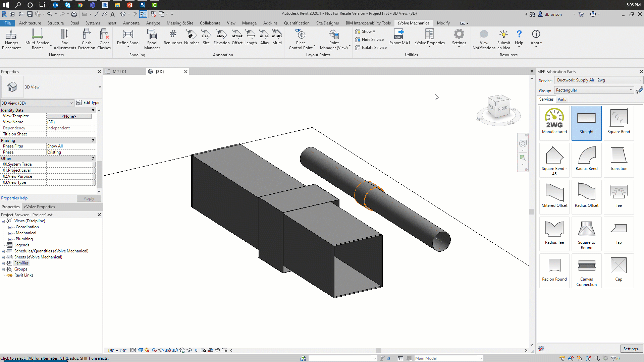Pick the Square to Round part

pyautogui.click(x=586, y=234)
